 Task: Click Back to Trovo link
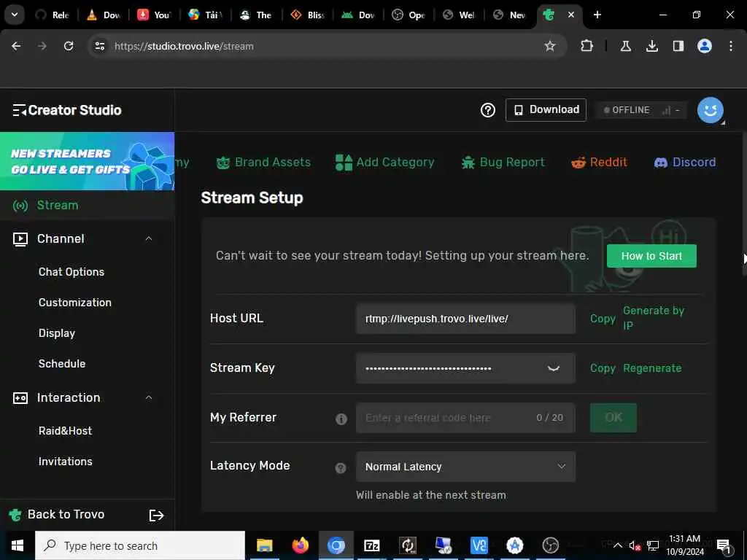[x=66, y=514]
